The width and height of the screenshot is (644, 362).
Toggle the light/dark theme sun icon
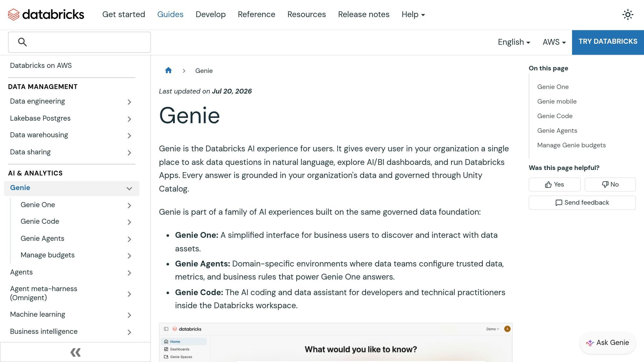(x=628, y=14)
